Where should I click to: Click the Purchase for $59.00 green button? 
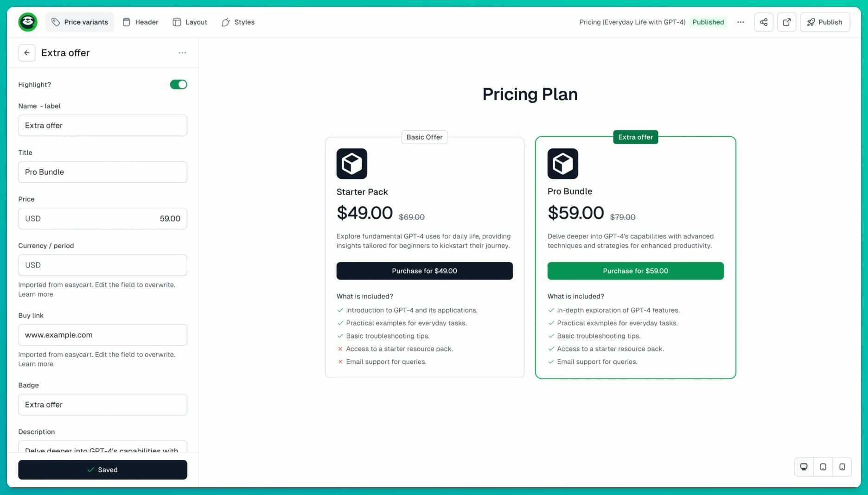[635, 271]
